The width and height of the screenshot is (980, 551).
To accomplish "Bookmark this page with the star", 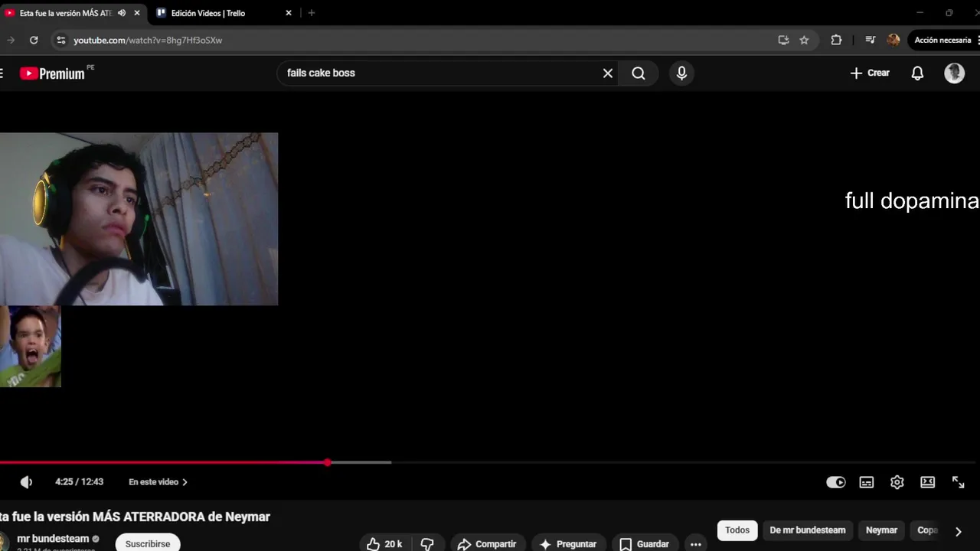I will pyautogui.click(x=804, y=40).
